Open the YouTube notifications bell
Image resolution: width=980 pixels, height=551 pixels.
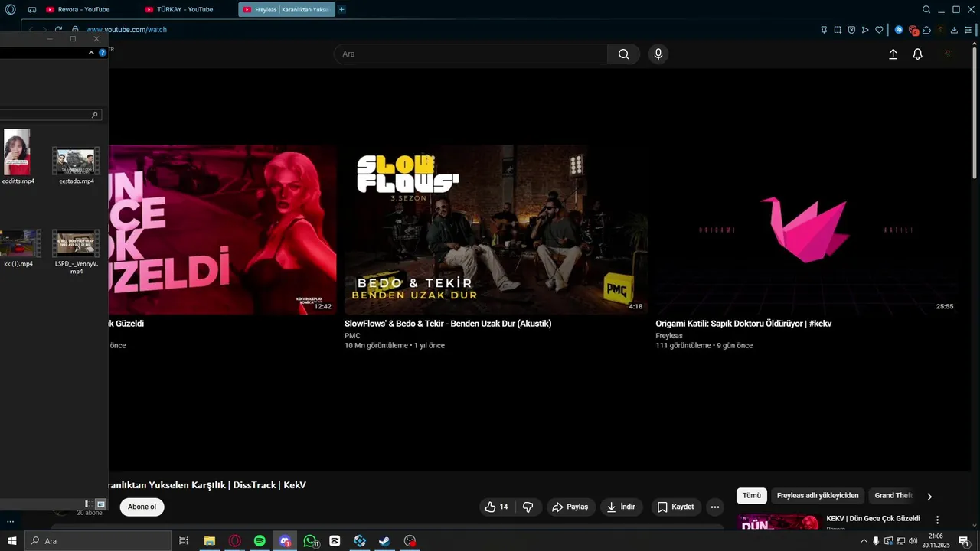click(917, 54)
